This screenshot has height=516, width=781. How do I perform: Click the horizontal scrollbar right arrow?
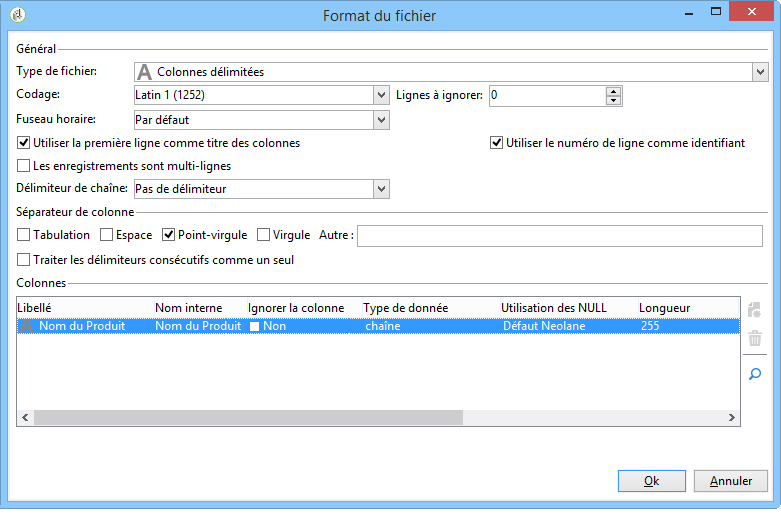(x=731, y=417)
